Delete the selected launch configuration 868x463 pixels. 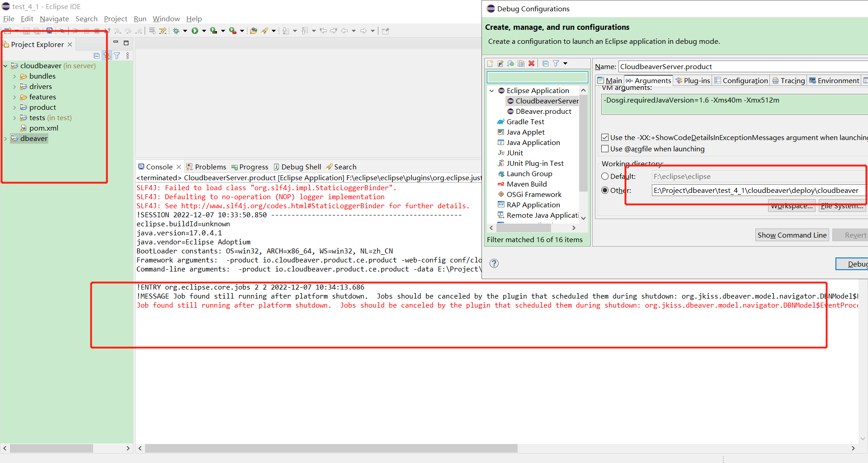pos(531,64)
